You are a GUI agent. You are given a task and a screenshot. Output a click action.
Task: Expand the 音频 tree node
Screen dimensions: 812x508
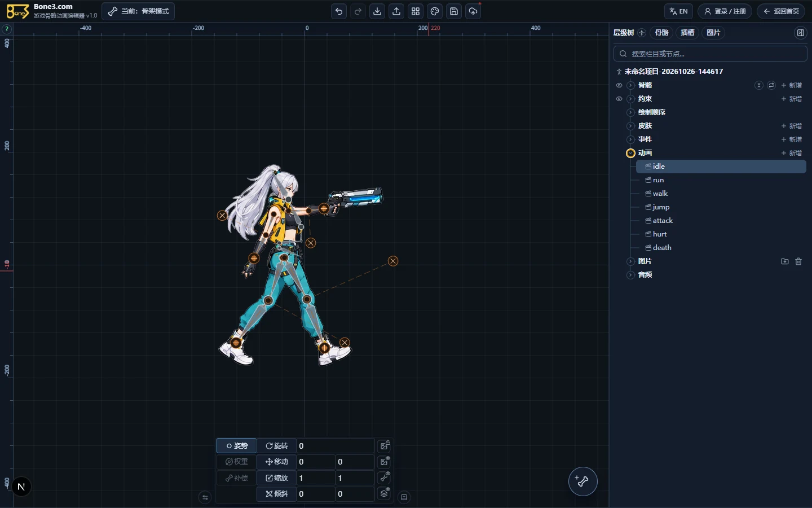click(x=630, y=275)
